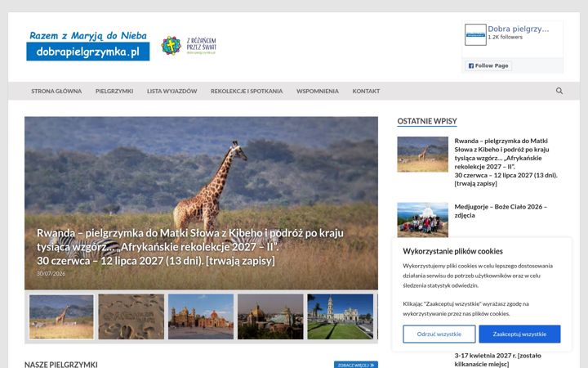Open the 3-17 kwietnia 2027 post link
The height and width of the screenshot is (368, 588).
(x=497, y=359)
